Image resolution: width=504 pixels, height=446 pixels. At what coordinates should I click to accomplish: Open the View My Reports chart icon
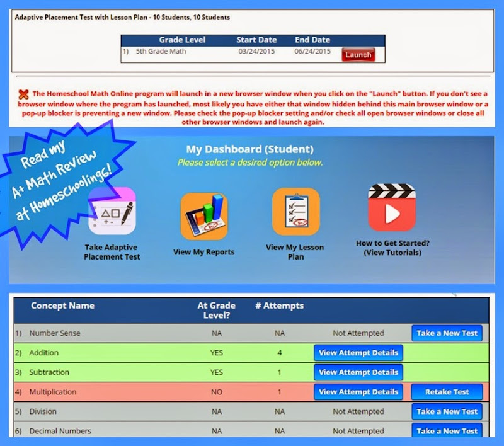point(204,216)
